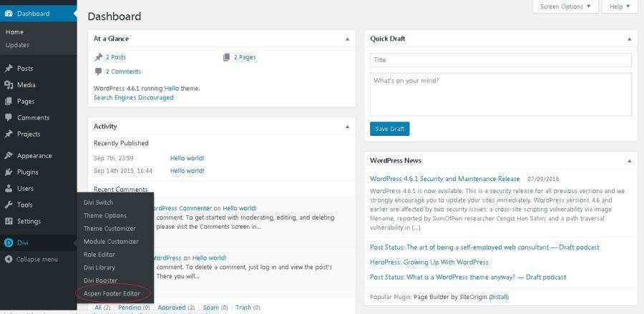Viewport: 644px width, 314px height.
Task: Open the 2 Comments link
Action: [x=123, y=72]
